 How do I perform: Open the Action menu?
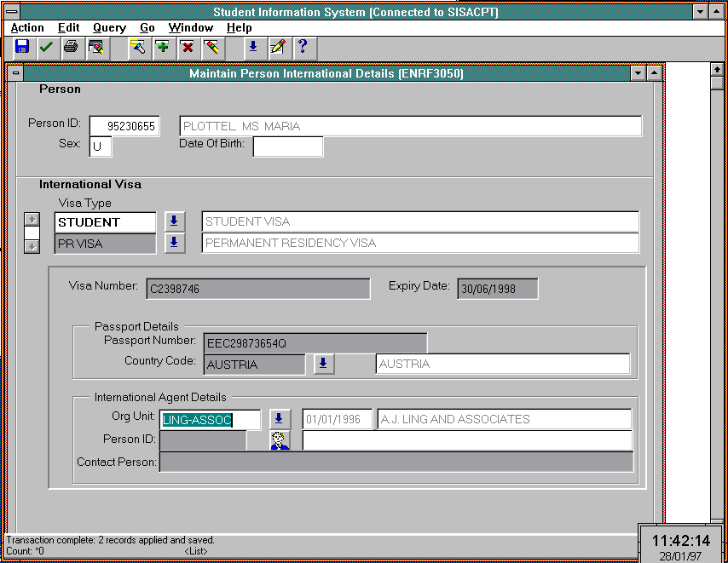pos(27,27)
